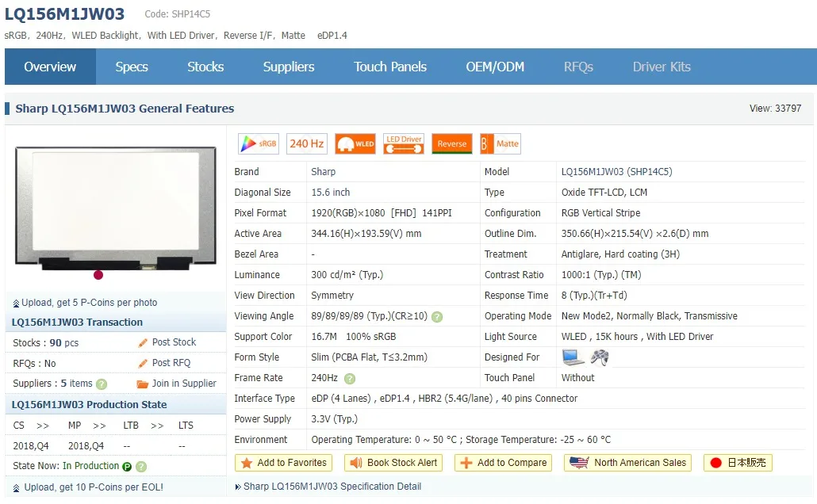817x504 pixels.
Task: Click the page title LQ156M1JW03
Action: pyautogui.click(x=64, y=14)
